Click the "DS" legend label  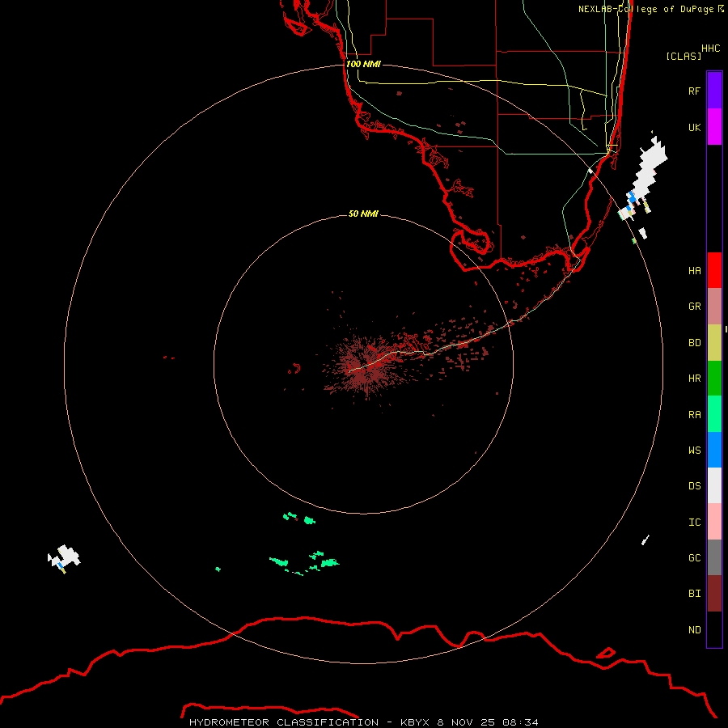click(x=694, y=486)
